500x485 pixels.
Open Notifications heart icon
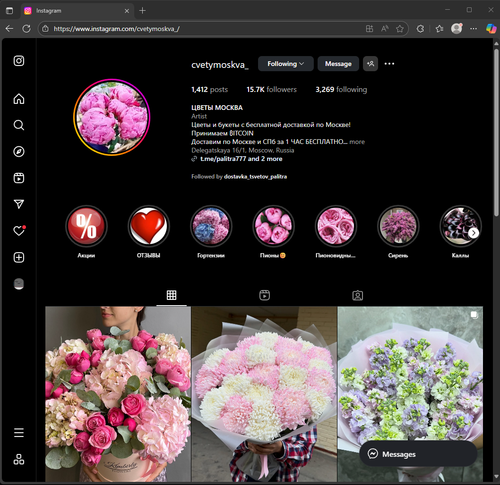tap(19, 231)
